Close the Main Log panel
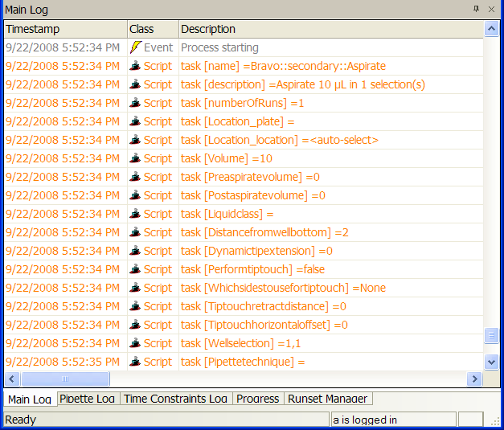 (x=491, y=8)
